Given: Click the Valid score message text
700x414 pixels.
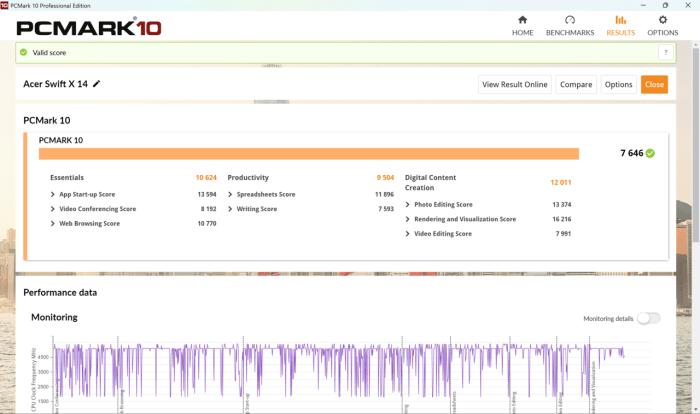Looking at the screenshot, I should coord(49,53).
